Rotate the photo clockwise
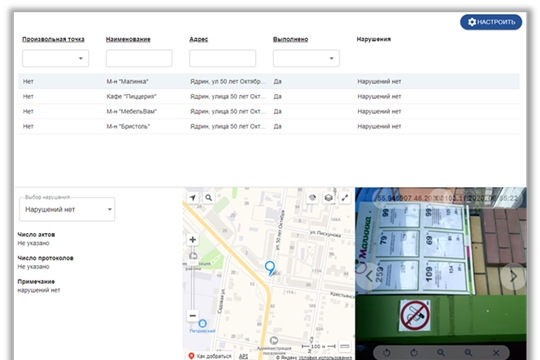Image resolution: width=540 pixels, height=360 pixels. click(x=414, y=353)
